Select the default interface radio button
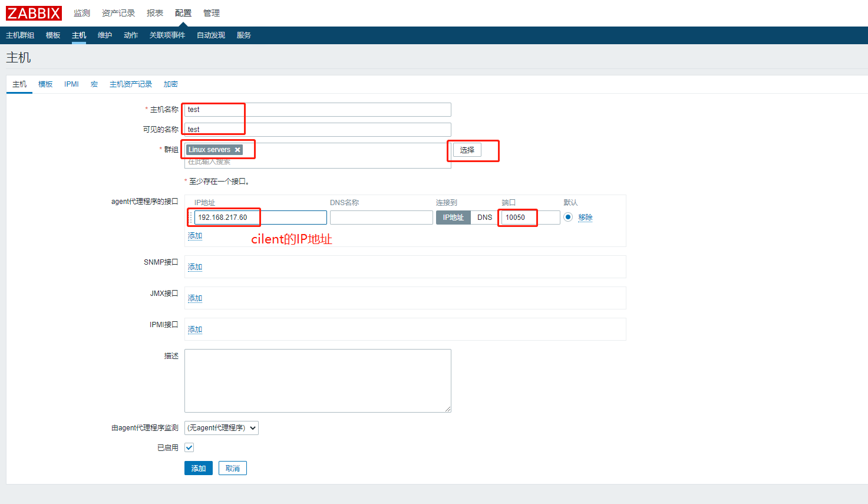868x504 pixels. 568,217
